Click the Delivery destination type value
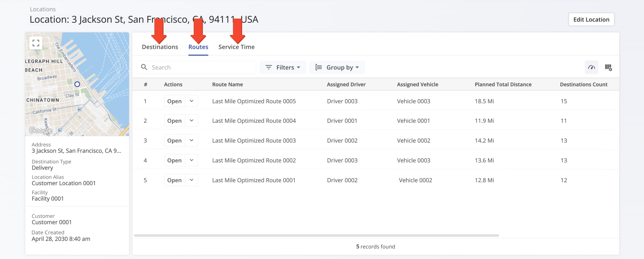Image resolution: width=644 pixels, height=259 pixels. tap(42, 168)
